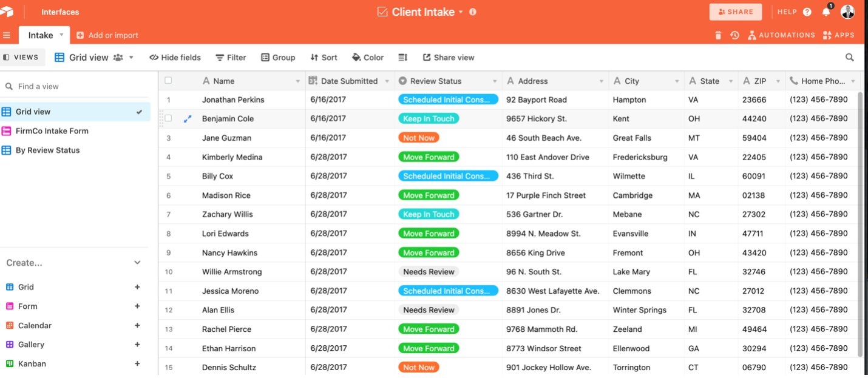The height and width of the screenshot is (378, 868).
Task: Click the info icon beside Client Intake
Action: point(473,12)
